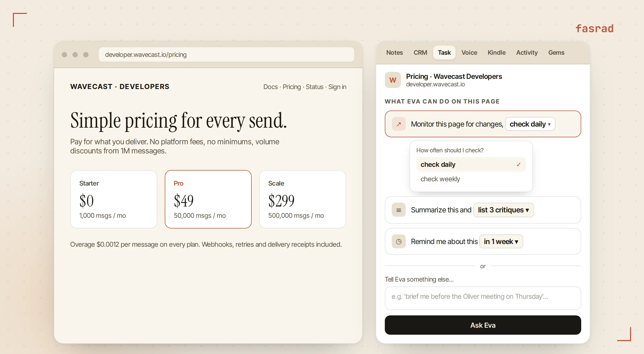Select the Task tab

444,53
